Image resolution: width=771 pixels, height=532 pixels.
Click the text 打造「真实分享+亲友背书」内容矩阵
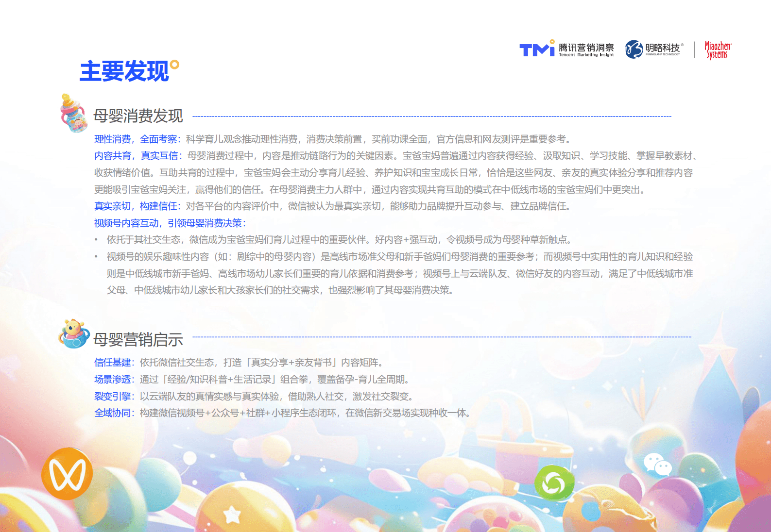click(303, 363)
